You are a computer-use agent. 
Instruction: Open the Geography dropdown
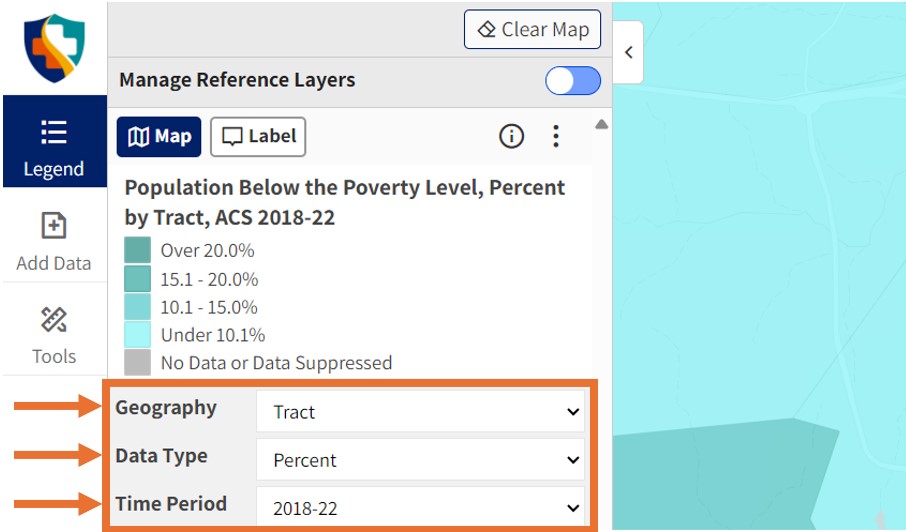coord(420,412)
